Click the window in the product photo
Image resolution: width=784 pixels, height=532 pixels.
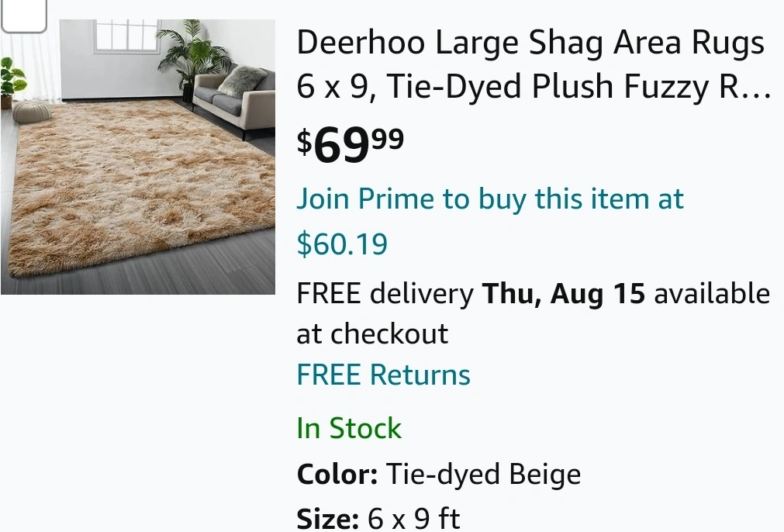point(126,35)
